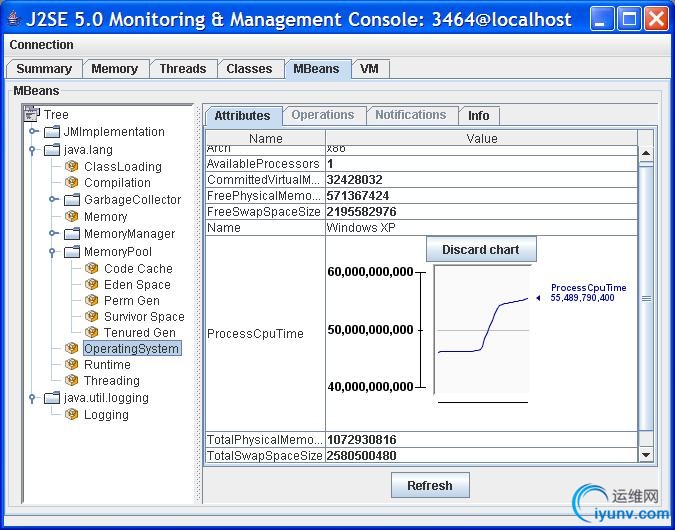Click the Perm Gen bean icon
Image resolution: width=675 pixels, height=530 pixels.
92,300
